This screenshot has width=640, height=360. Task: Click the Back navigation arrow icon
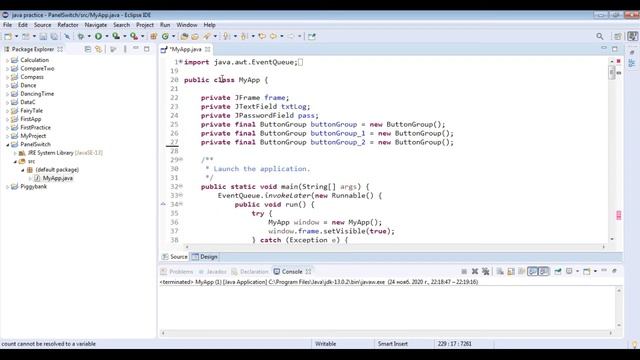273,36
